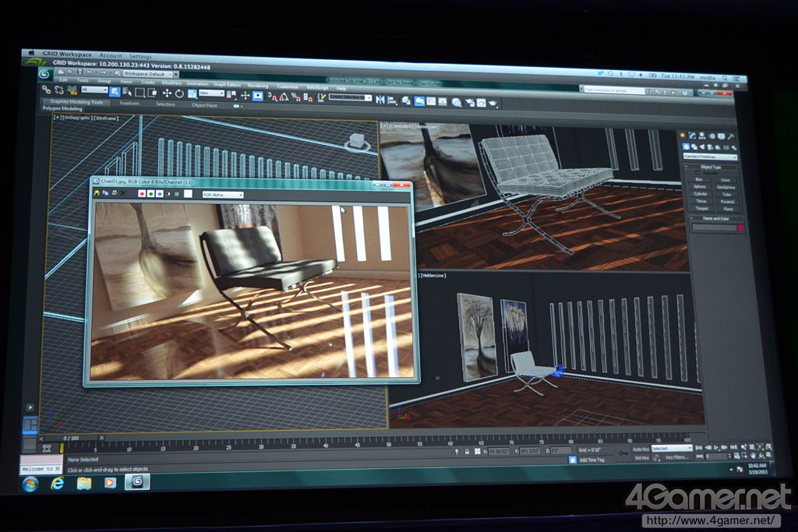Image resolution: width=798 pixels, height=532 pixels.
Task: Open the Rendering menu
Action: click(x=258, y=86)
